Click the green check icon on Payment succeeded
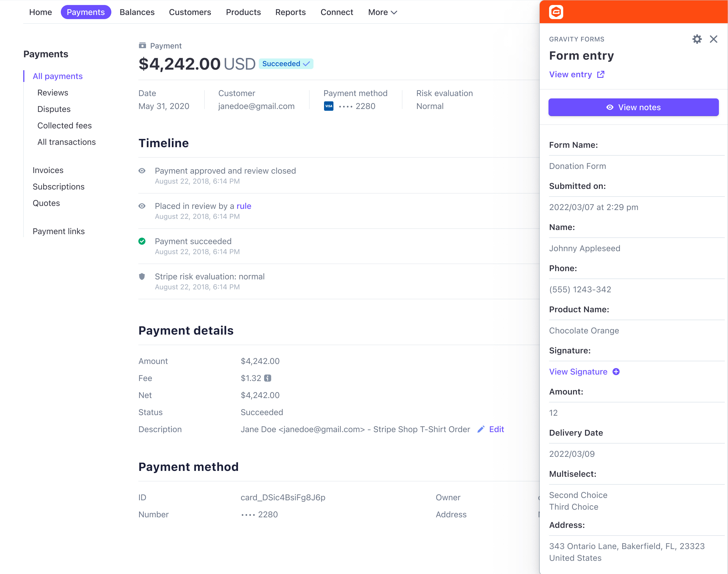Viewport: 728px width, 574px height. click(142, 241)
